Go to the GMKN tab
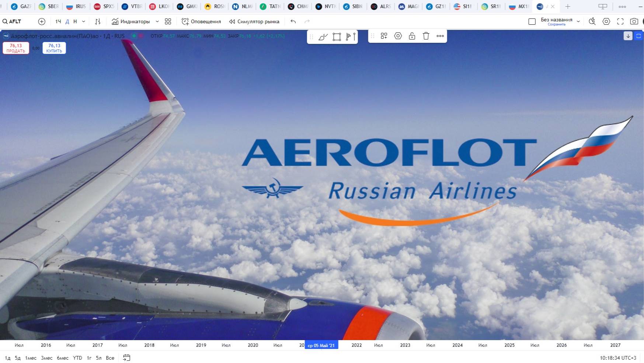Viewport: 644px width, 363px height. [x=187, y=6]
